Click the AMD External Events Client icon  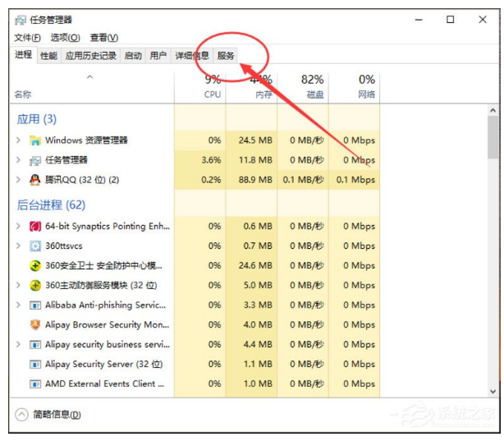coord(35,384)
